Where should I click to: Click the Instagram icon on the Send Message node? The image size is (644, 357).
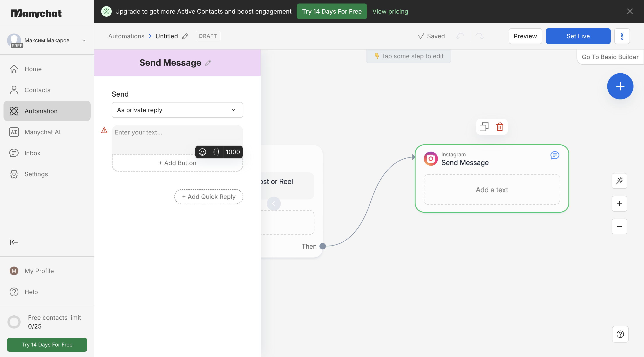(431, 159)
